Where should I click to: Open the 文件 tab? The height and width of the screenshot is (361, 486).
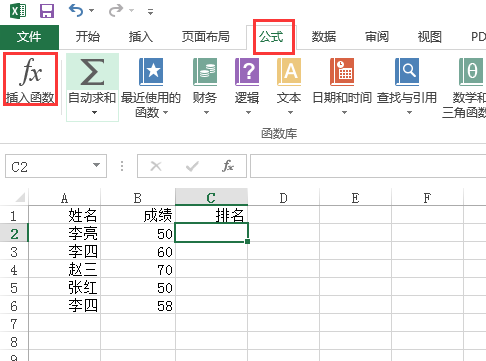coord(29,37)
